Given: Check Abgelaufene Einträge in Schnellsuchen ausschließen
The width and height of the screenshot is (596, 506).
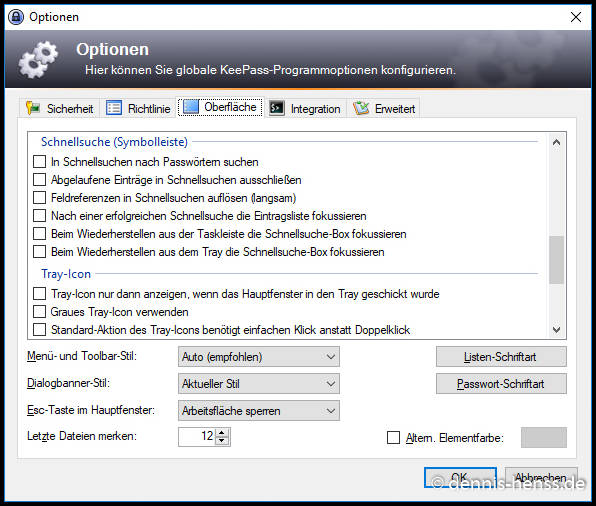Looking at the screenshot, I should click(x=40, y=179).
